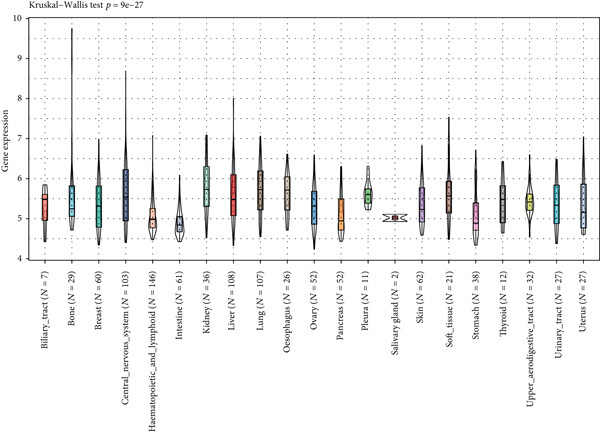Click the y-axis tick value 8
This screenshot has width=600, height=432.
pyautogui.click(x=19, y=98)
